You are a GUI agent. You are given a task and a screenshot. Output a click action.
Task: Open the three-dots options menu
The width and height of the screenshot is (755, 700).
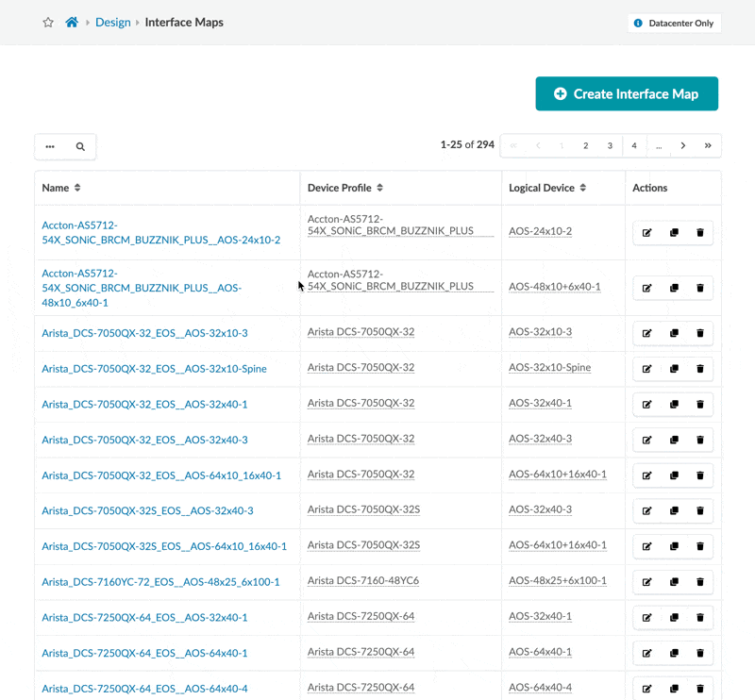(50, 147)
